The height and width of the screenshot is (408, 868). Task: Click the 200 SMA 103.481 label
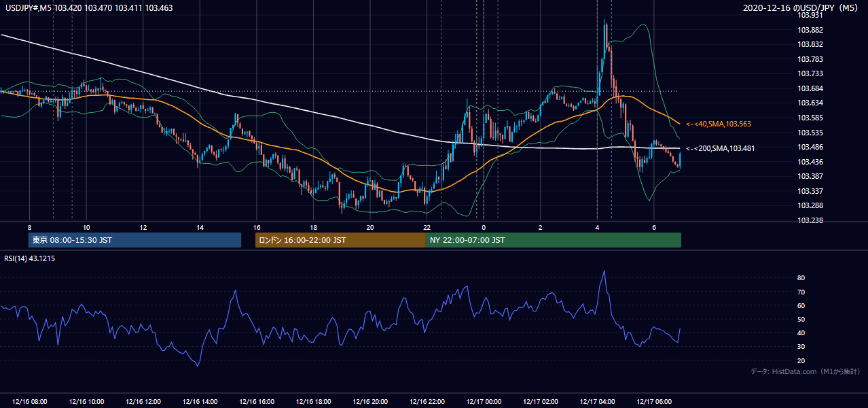pyautogui.click(x=721, y=148)
